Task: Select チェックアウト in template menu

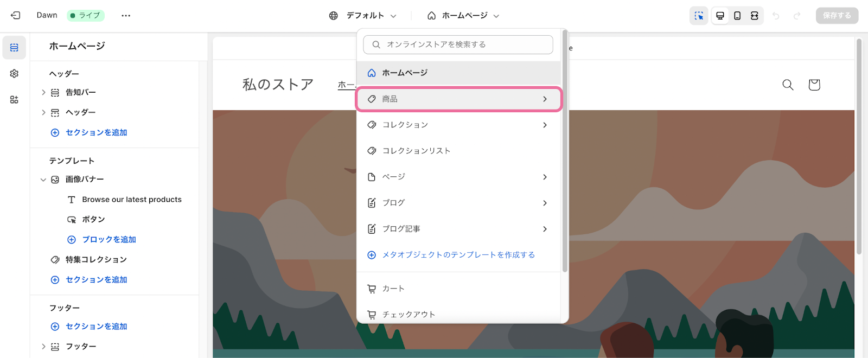Action: (x=458, y=315)
